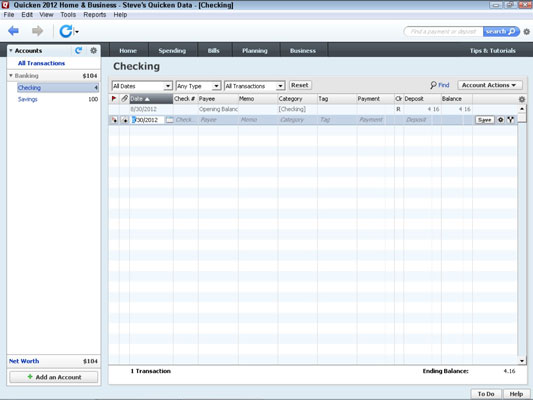Open the calendar icon next to the date field
This screenshot has height=400, width=533.
pos(170,120)
